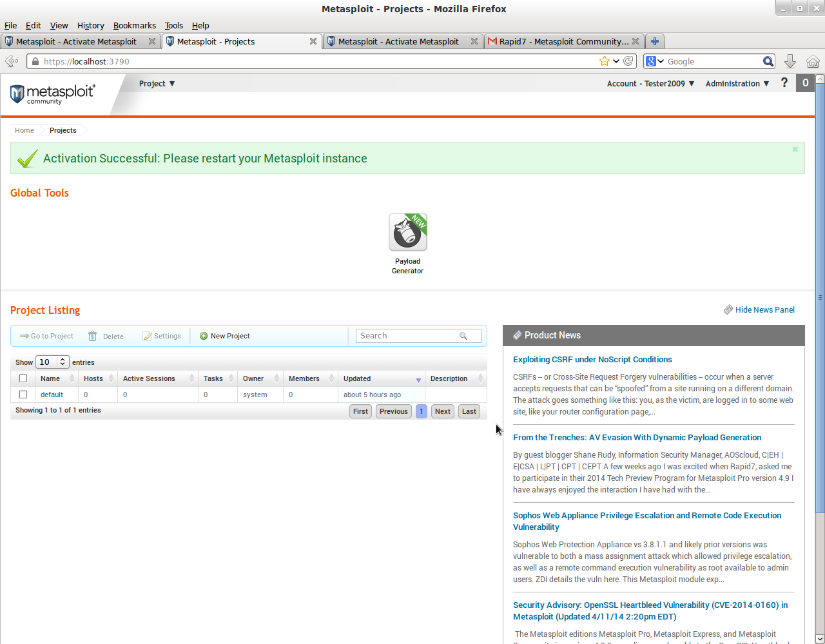Expand the Project dropdown menu
825x644 pixels.
157,83
